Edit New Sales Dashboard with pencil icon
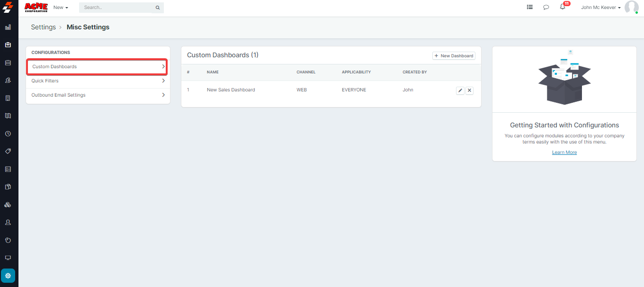 tap(460, 90)
